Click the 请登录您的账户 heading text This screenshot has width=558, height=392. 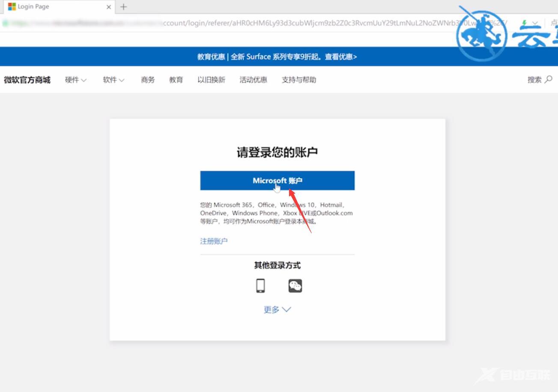(277, 152)
